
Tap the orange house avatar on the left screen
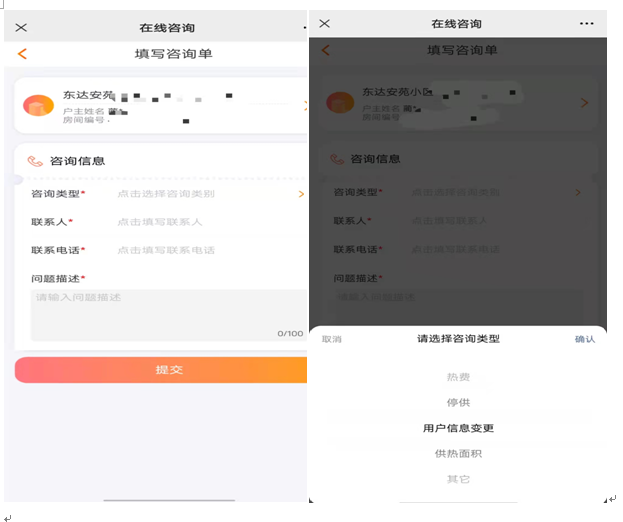pyautogui.click(x=39, y=105)
